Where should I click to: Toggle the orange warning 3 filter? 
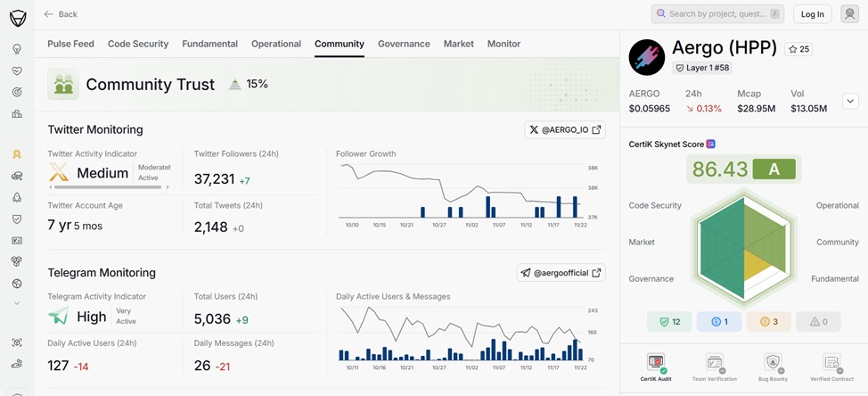coord(767,321)
